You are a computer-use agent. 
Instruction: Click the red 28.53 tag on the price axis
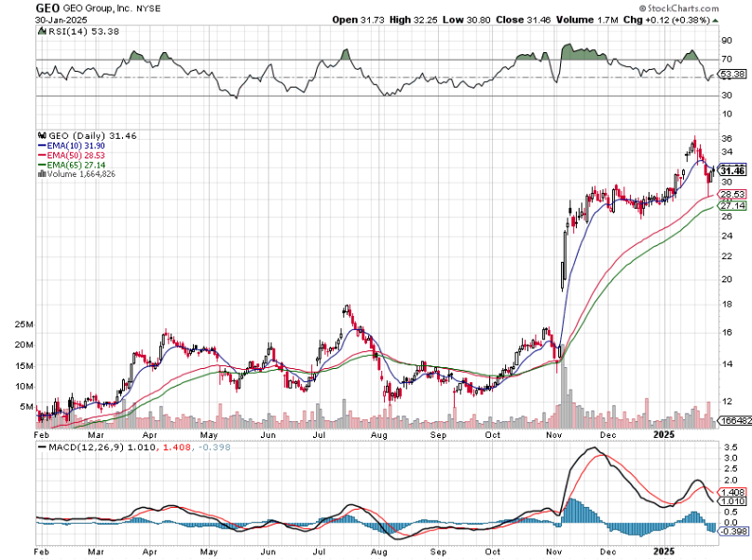(x=733, y=195)
